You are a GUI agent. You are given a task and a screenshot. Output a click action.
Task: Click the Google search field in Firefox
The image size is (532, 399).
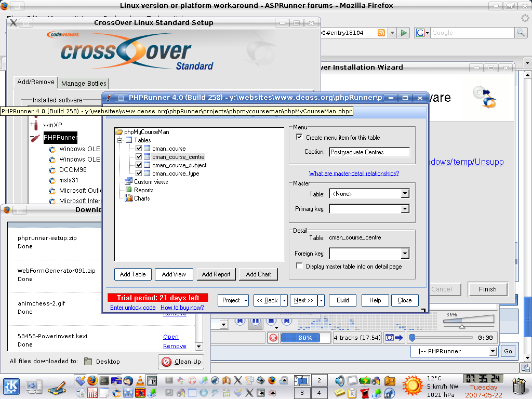(473, 33)
